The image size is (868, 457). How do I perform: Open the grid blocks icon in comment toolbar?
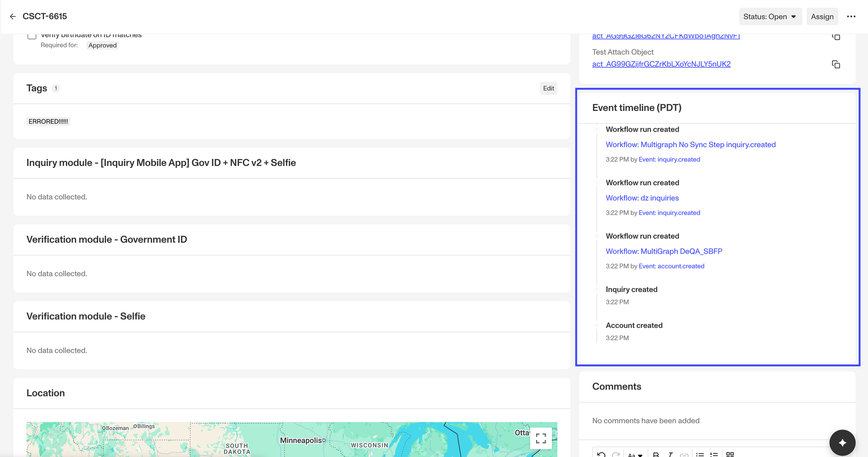730,454
